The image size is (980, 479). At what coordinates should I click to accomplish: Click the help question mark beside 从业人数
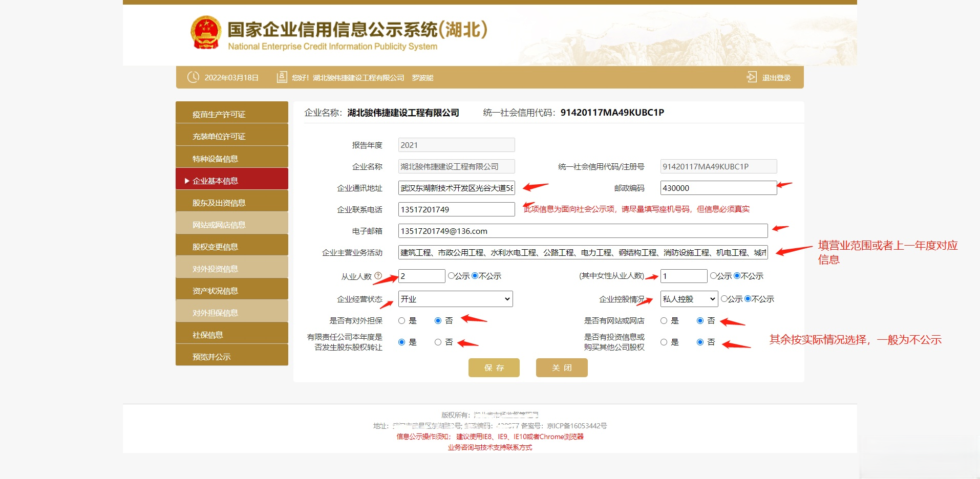coord(378,276)
